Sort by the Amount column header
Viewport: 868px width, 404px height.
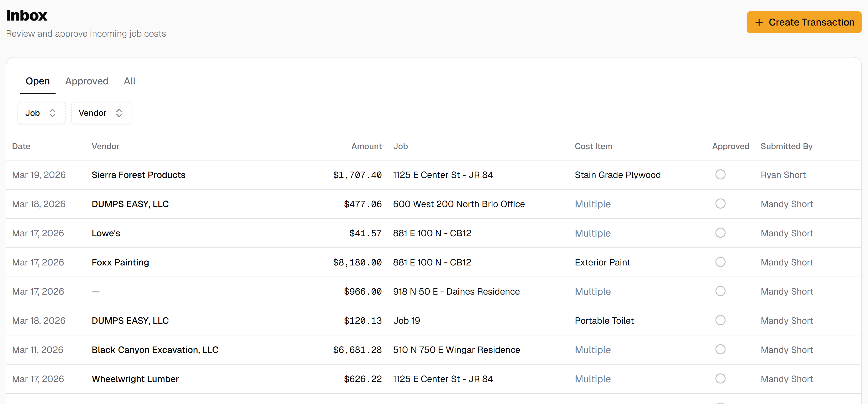point(366,146)
